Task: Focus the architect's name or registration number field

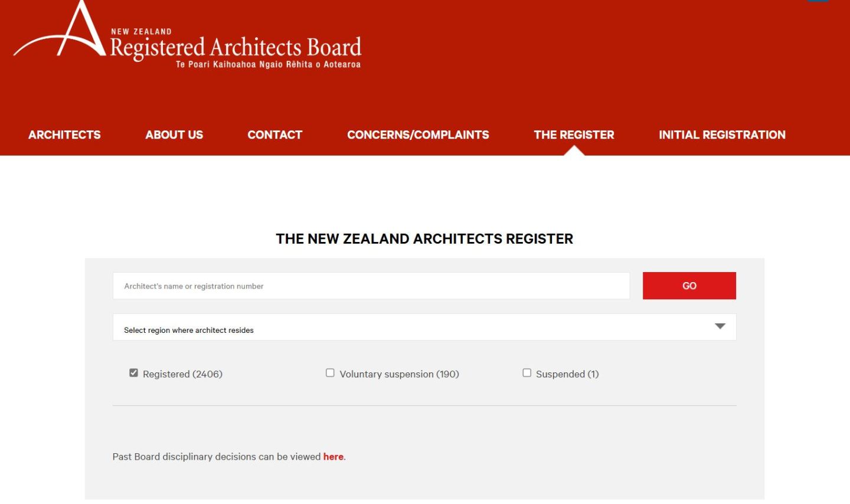Action: 371,286
